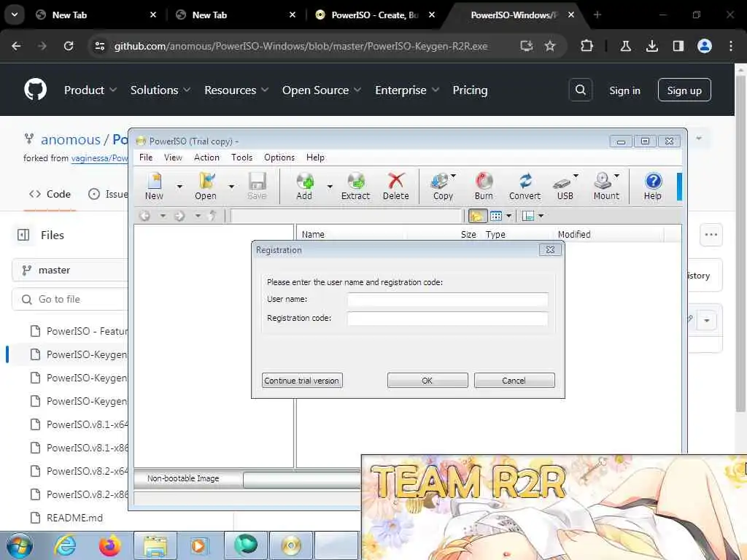
Task: Click the Copy disc toolbar icon
Action: [x=443, y=186]
